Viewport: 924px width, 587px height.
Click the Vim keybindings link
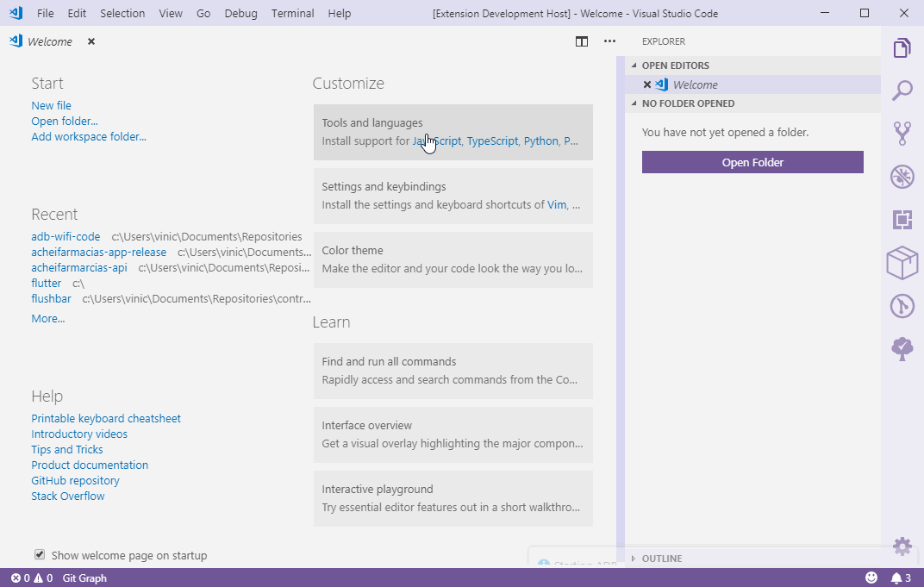tap(557, 204)
